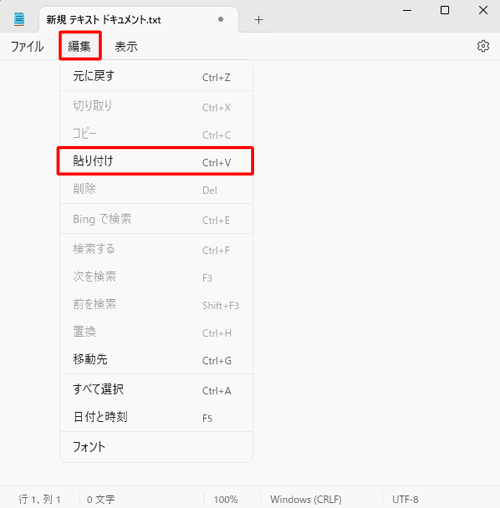Select すべて選択 menu entry
The image size is (500, 508).
click(x=156, y=389)
